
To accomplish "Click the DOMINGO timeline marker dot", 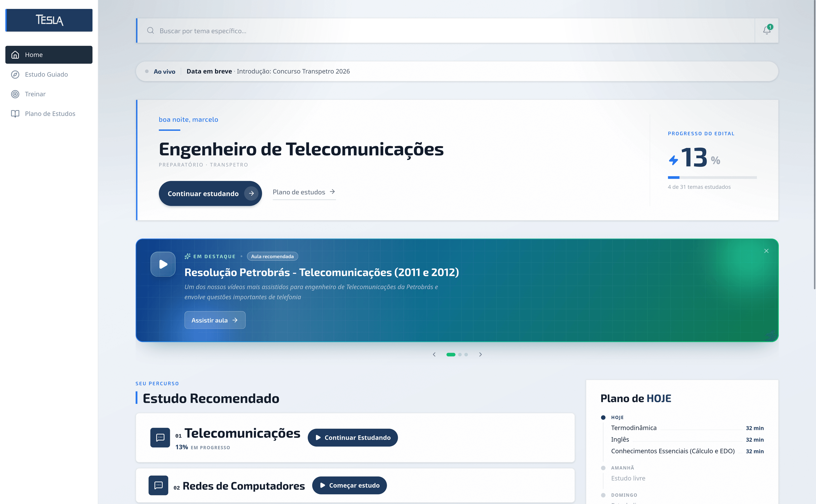I will (603, 495).
